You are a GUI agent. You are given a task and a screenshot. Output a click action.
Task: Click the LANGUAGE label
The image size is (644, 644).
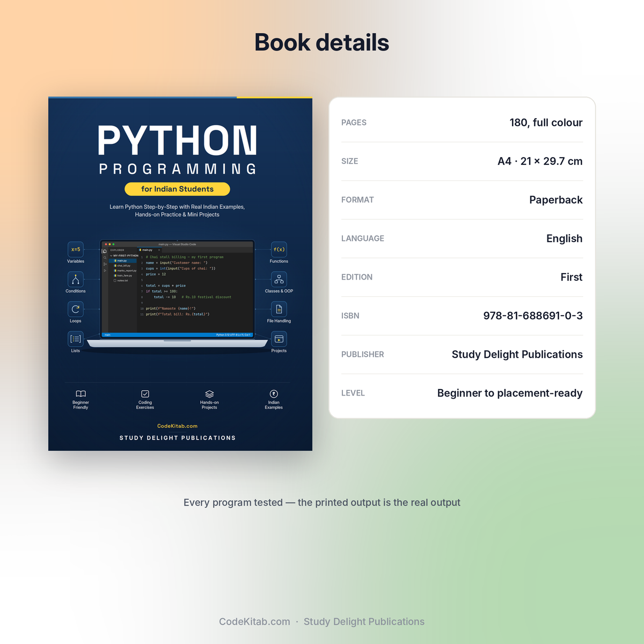pyautogui.click(x=363, y=238)
